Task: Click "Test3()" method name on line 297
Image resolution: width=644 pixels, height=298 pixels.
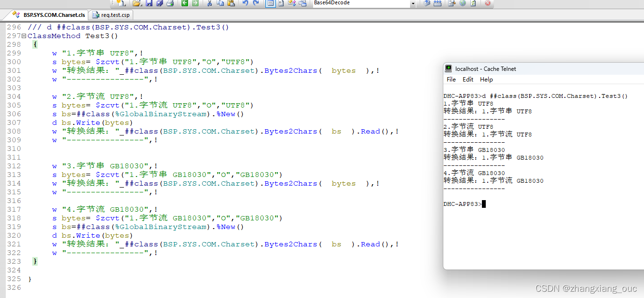Action: coord(102,36)
